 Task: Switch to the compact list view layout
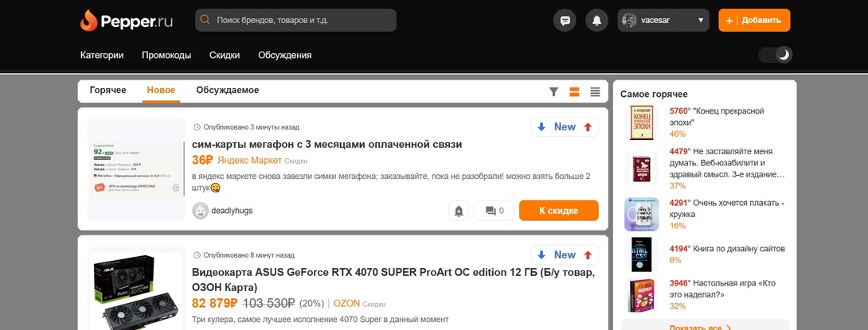(595, 91)
